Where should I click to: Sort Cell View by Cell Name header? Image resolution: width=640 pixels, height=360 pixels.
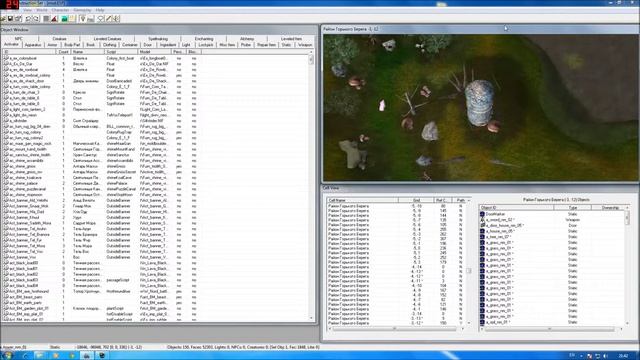pos(362,200)
